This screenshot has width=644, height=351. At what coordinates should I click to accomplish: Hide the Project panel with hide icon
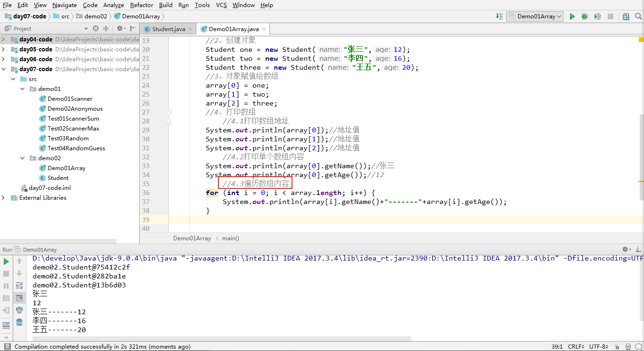tap(133, 28)
